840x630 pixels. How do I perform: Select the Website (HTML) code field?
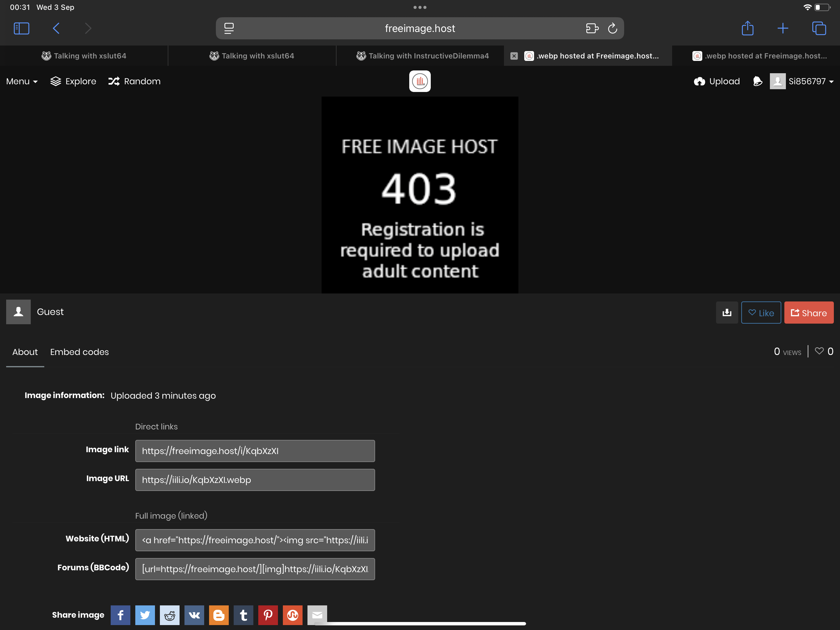[255, 540]
